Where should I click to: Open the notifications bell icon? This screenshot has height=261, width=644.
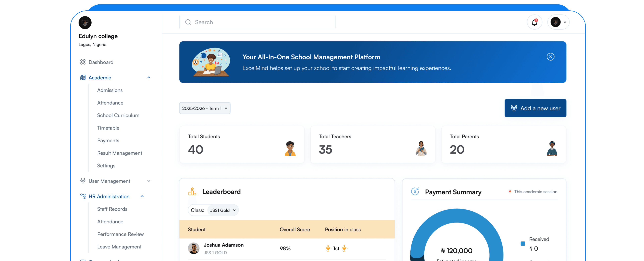(534, 22)
